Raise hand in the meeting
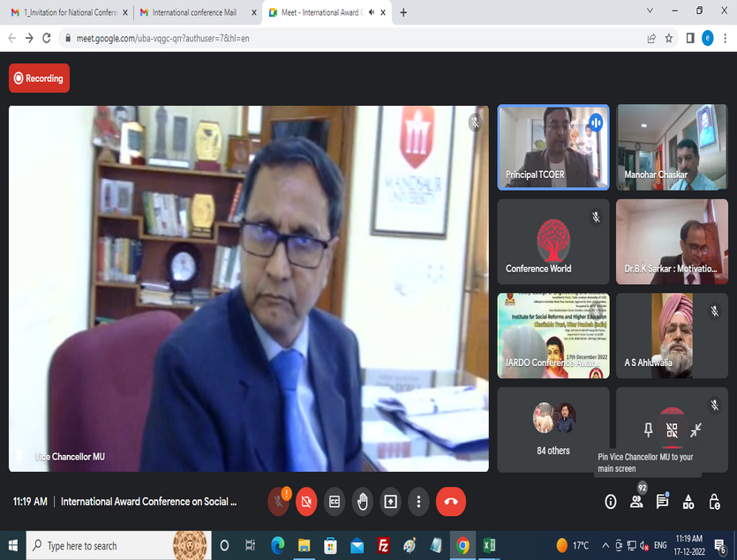 click(363, 502)
